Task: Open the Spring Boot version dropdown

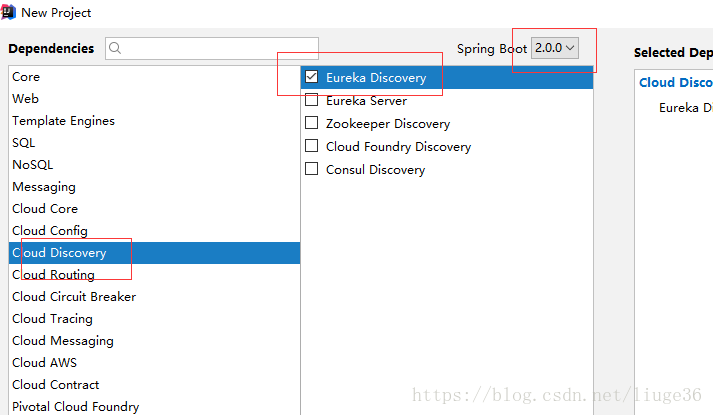Action: 555,48
